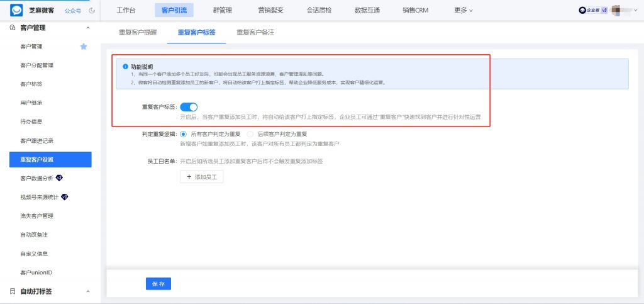Click the 保存 button

158,284
